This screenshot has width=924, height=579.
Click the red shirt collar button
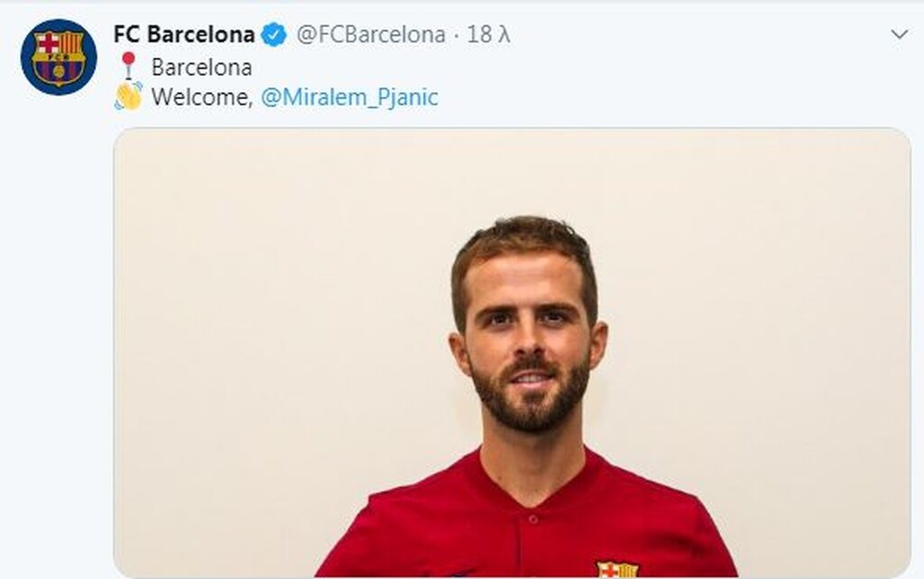click(532, 519)
